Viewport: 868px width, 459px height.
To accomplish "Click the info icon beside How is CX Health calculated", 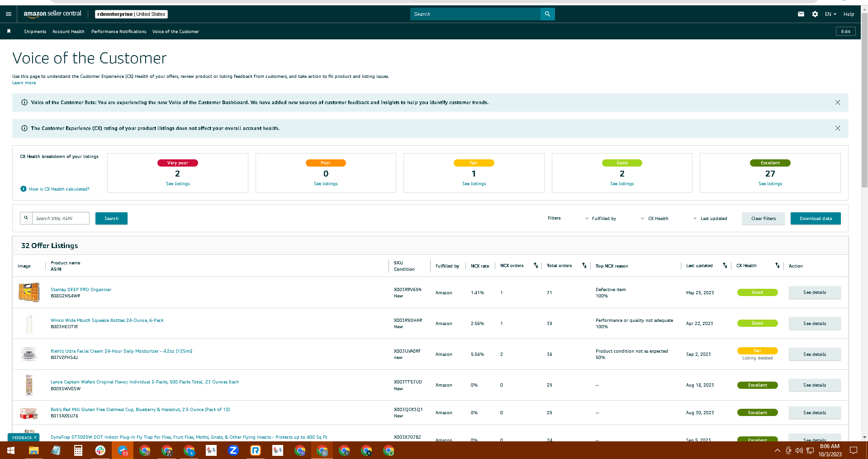I will (x=24, y=189).
